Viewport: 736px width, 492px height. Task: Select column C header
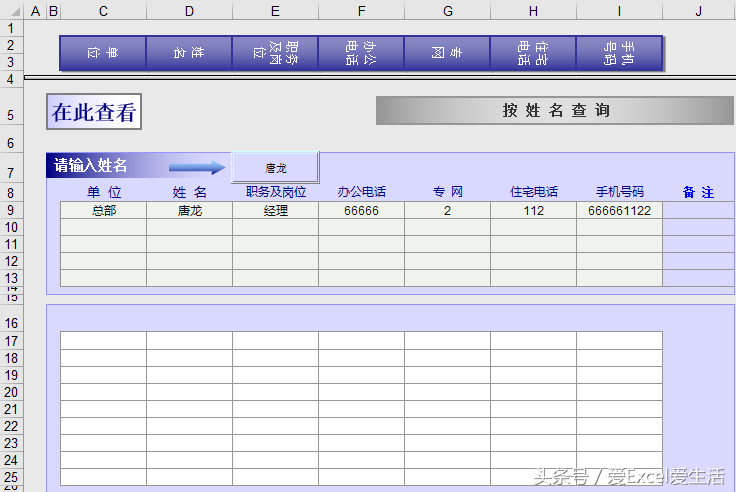pyautogui.click(x=103, y=11)
